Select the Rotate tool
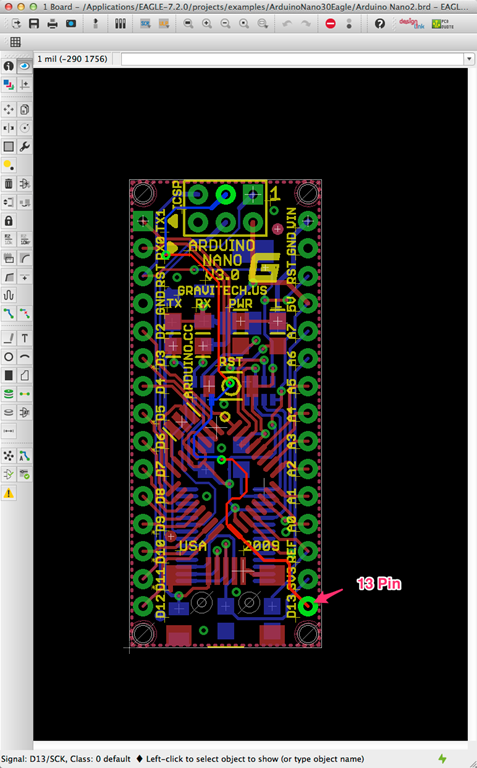 24,128
